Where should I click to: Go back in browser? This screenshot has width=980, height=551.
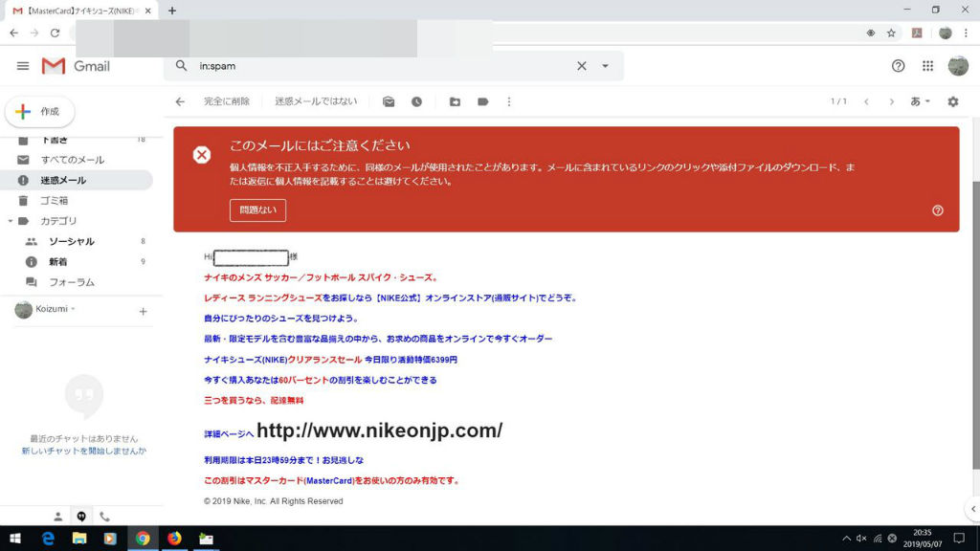13,33
